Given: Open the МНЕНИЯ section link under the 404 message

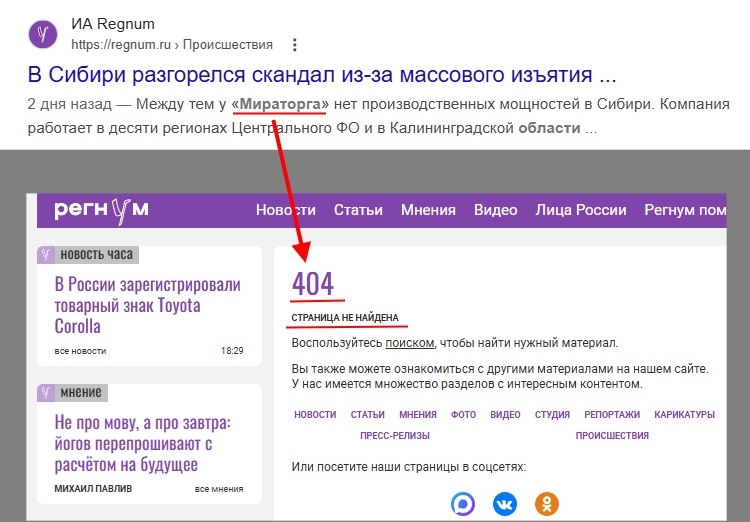Looking at the screenshot, I should pyautogui.click(x=418, y=415).
